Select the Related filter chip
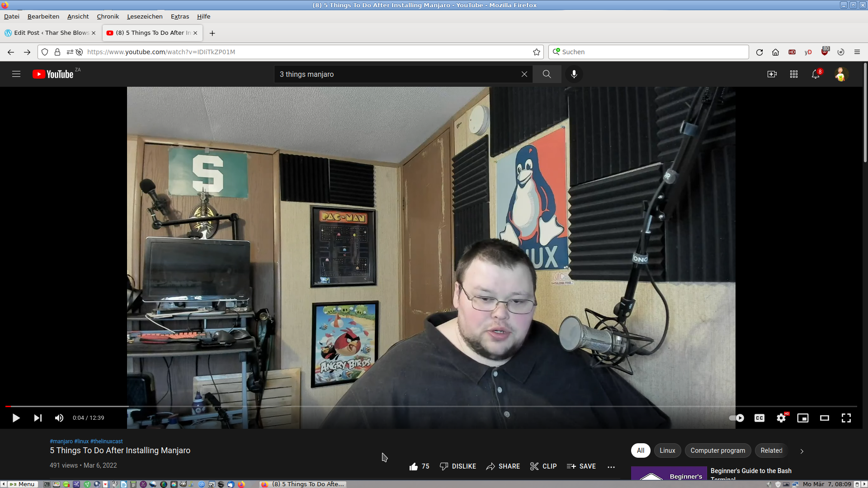 click(771, 450)
